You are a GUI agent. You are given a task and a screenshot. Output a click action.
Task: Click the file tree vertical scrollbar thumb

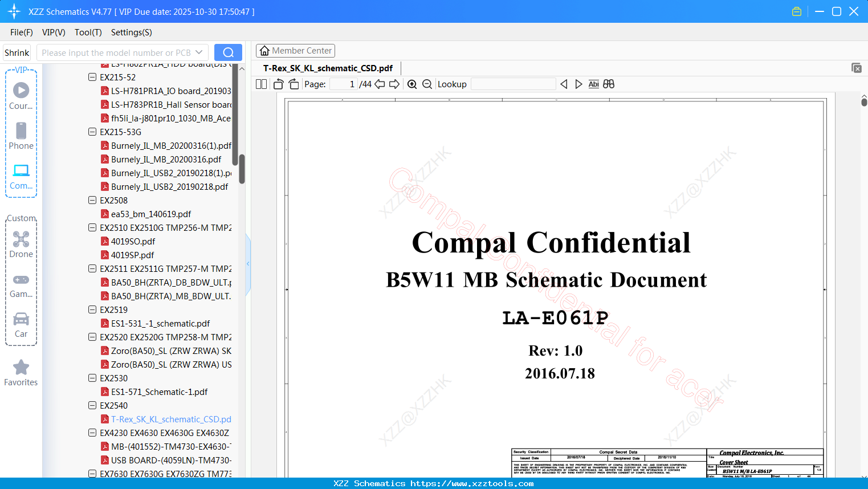tap(242, 169)
